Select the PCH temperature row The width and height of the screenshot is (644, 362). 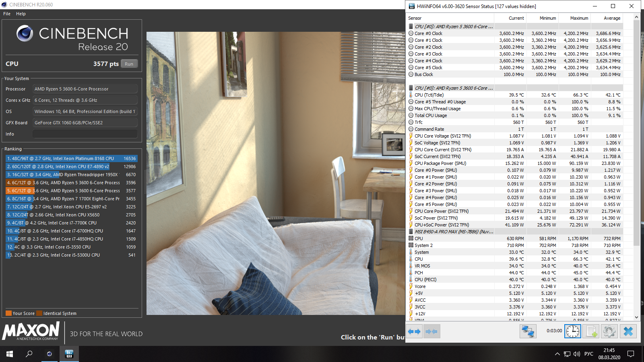click(x=515, y=273)
